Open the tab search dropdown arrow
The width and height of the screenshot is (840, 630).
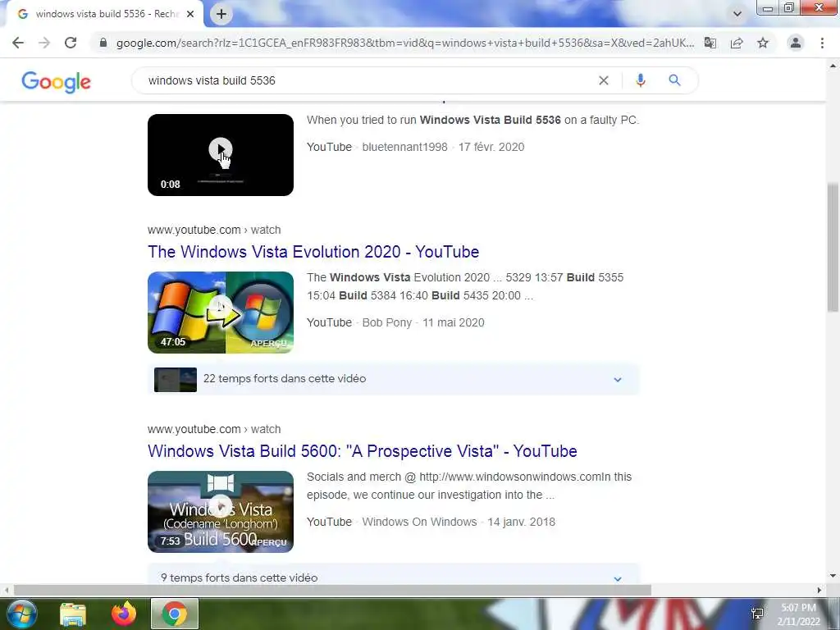pyautogui.click(x=737, y=14)
